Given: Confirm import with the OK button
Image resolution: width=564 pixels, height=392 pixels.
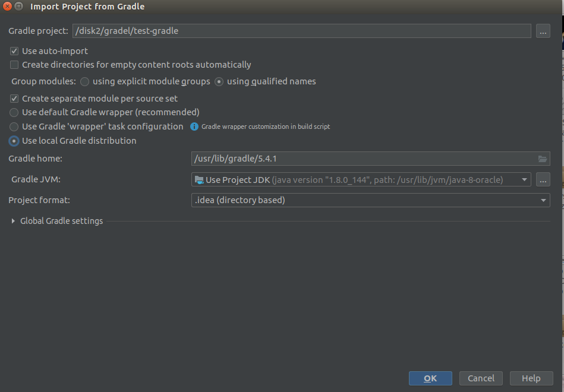Looking at the screenshot, I should [430, 378].
